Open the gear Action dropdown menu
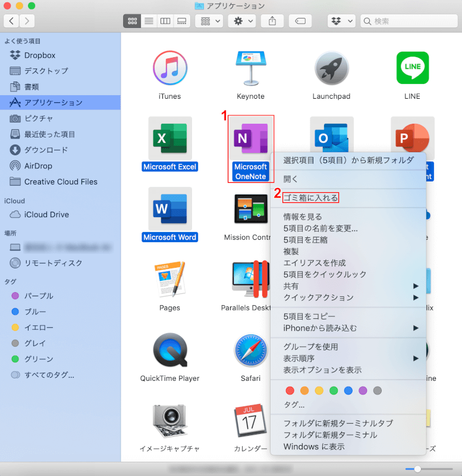The width and height of the screenshot is (462, 476). pos(242,21)
